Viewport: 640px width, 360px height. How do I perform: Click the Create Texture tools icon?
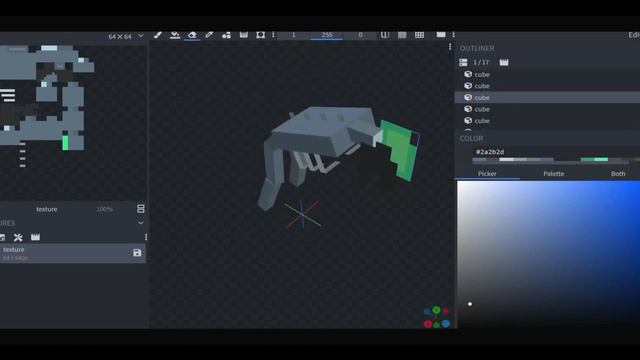coord(18,237)
